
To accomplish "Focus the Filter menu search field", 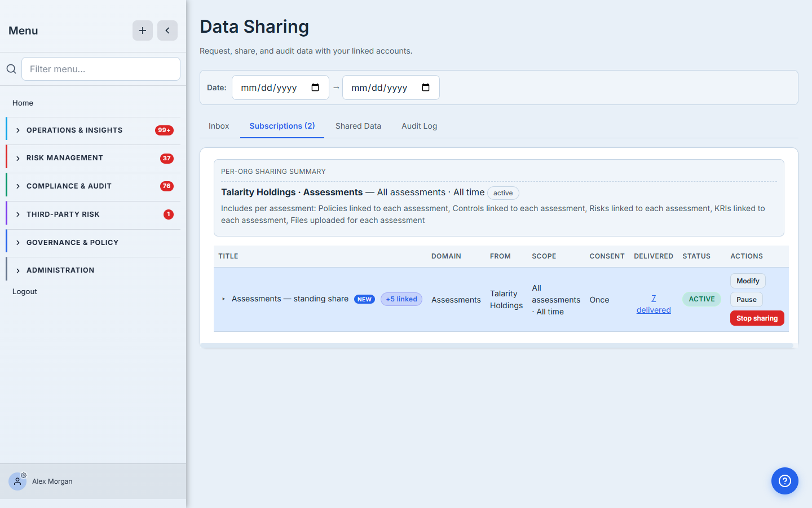I will [x=101, y=69].
